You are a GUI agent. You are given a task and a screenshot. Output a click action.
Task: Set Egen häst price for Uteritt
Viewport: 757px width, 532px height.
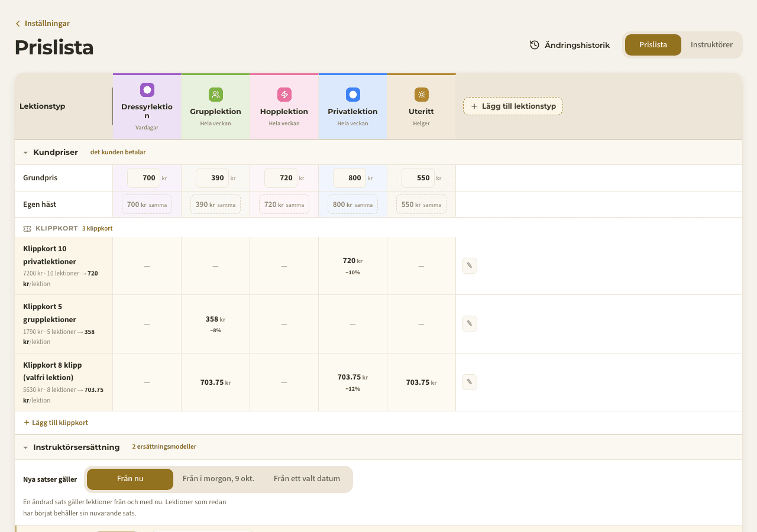pyautogui.click(x=421, y=205)
